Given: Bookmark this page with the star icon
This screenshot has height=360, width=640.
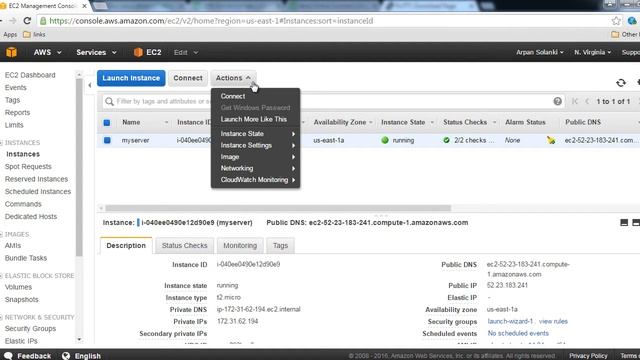Looking at the screenshot, I should point(616,21).
